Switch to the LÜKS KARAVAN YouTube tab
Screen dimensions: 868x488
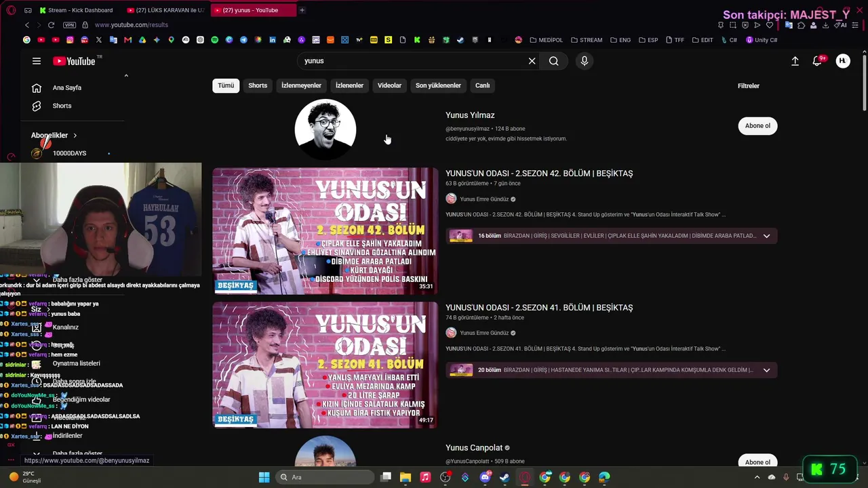click(165, 10)
